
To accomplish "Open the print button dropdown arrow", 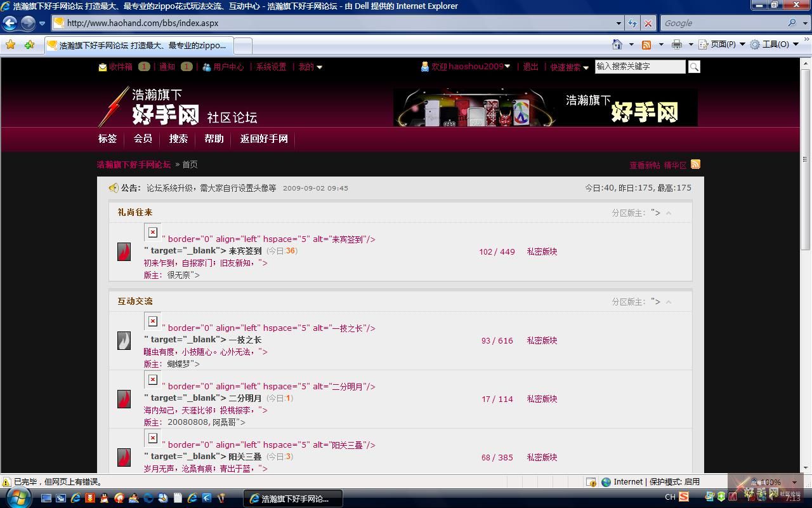I will click(691, 44).
